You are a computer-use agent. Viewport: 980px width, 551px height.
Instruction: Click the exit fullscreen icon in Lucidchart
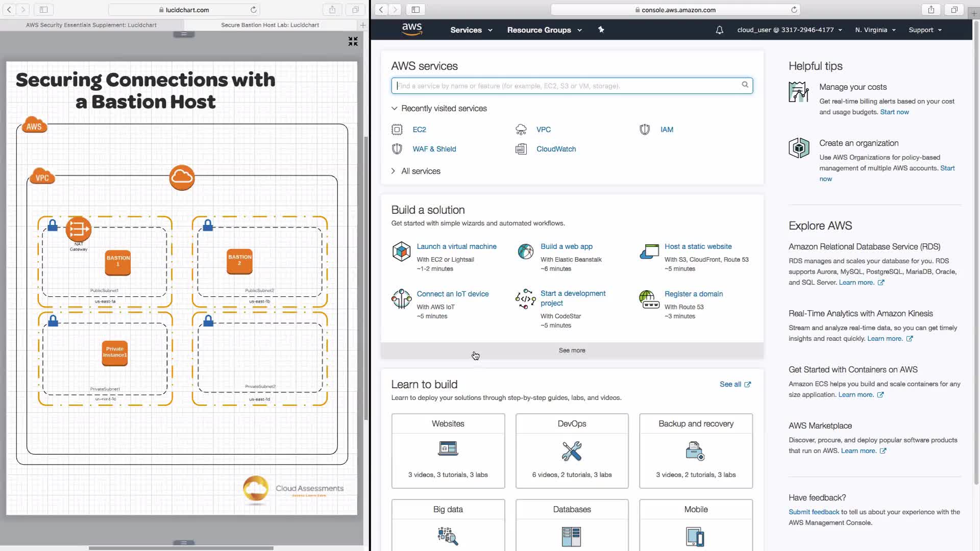point(353,41)
